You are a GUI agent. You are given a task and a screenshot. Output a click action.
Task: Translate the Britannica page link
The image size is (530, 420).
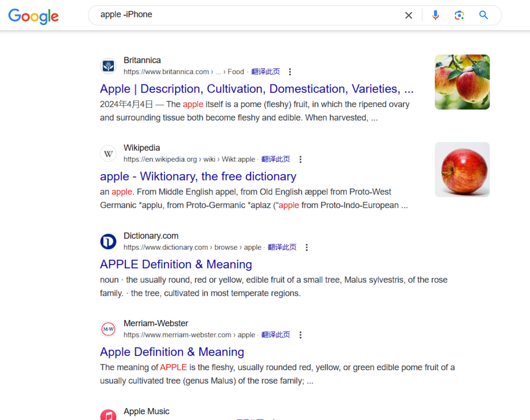click(266, 71)
